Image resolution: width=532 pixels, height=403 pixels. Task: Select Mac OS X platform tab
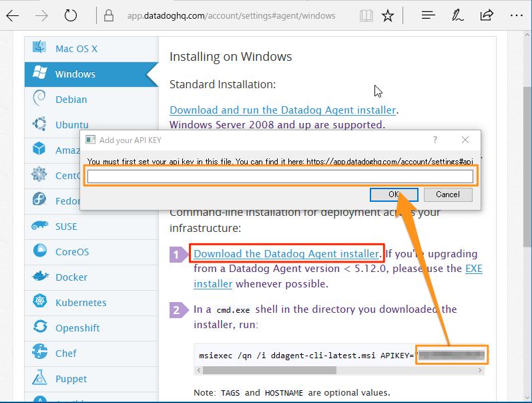[x=91, y=49]
